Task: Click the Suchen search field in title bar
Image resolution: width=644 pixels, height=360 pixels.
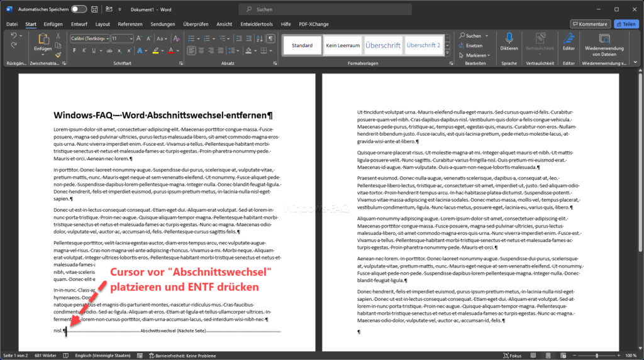Action: 325,9
